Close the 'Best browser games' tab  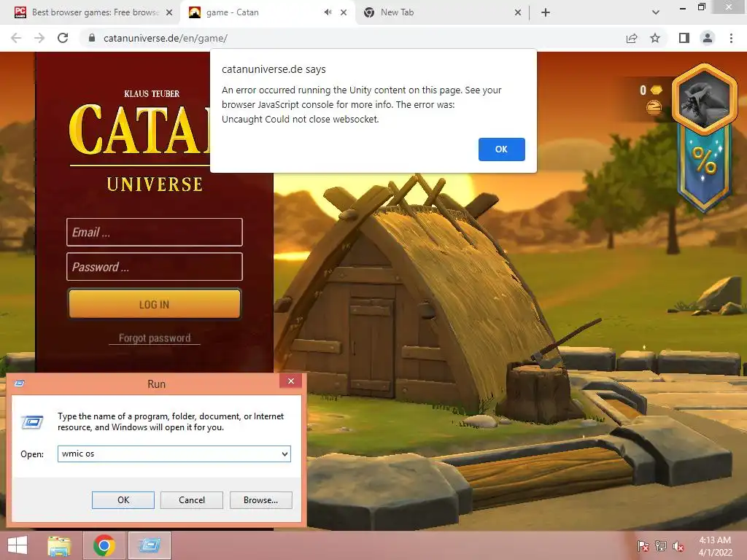coord(169,12)
